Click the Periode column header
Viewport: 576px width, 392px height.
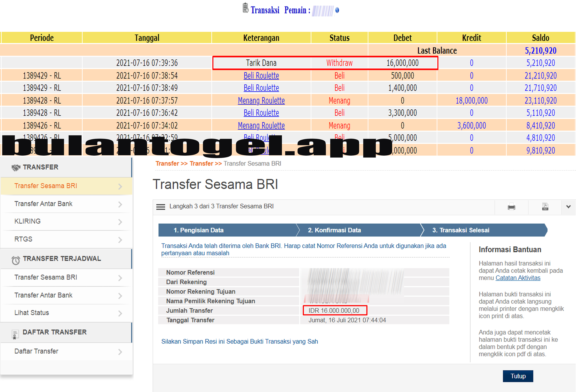42,38
